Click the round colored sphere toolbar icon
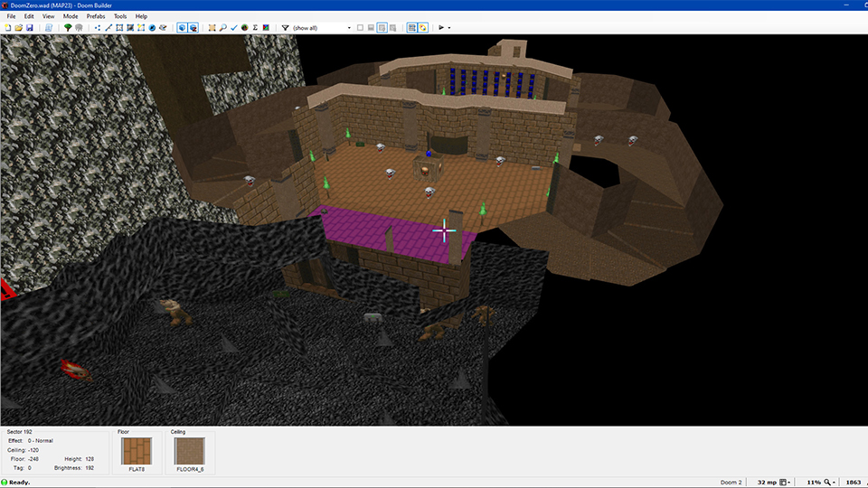The width and height of the screenshot is (868, 488). pos(245,28)
